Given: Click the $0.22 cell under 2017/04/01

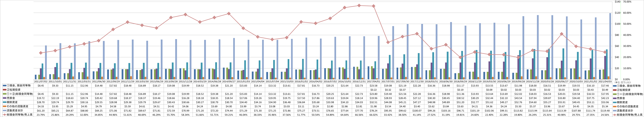Looking at the screenshot, I should point(373,90).
